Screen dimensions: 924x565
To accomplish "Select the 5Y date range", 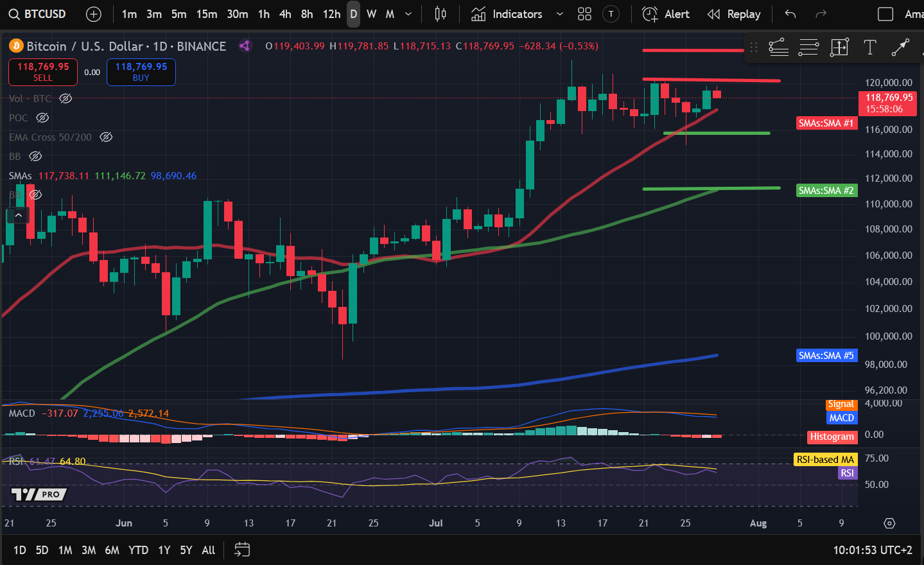I will (186, 550).
